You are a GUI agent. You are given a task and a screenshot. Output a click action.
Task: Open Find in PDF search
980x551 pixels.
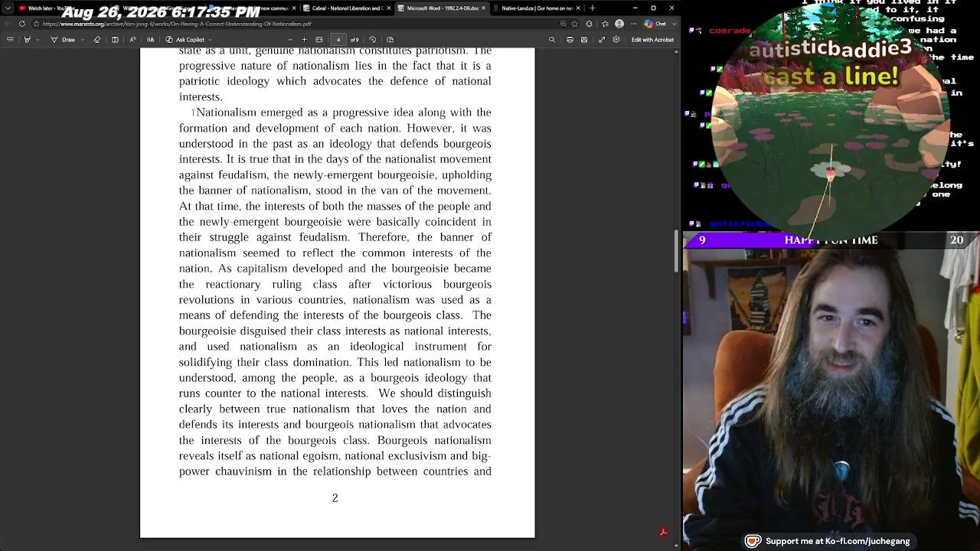552,40
